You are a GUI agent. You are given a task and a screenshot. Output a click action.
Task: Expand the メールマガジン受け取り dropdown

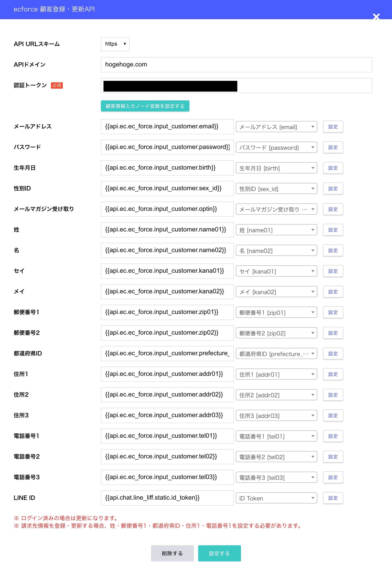(x=276, y=209)
